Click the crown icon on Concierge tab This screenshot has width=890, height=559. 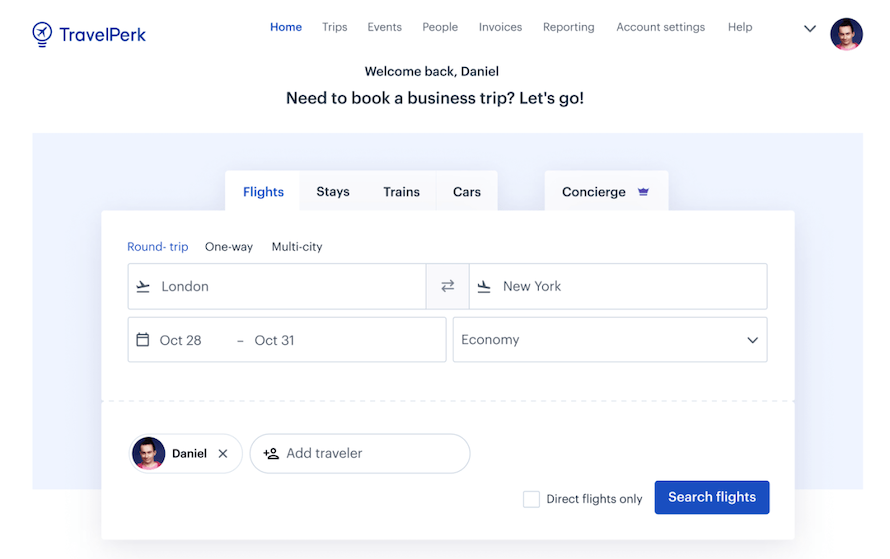click(x=643, y=192)
